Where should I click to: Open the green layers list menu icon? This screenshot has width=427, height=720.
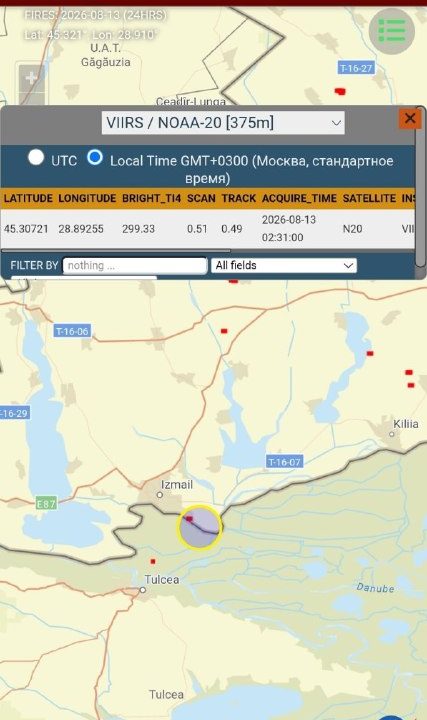click(392, 31)
